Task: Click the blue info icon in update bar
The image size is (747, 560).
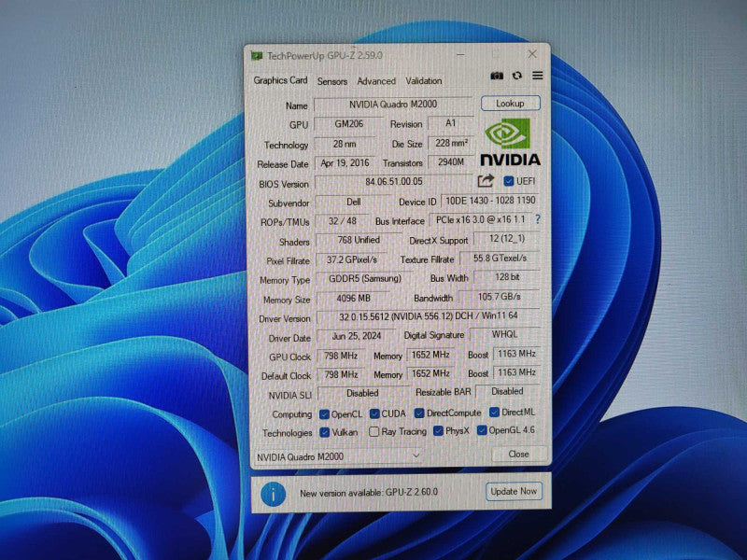Action: (x=273, y=494)
